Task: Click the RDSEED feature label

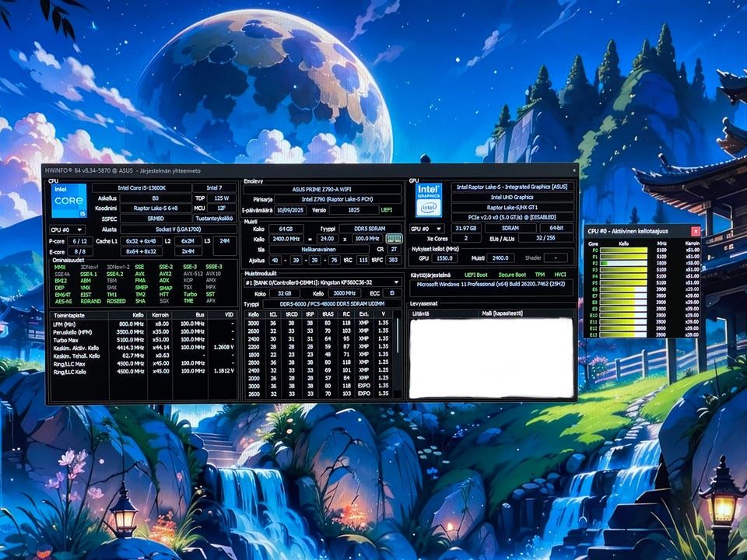Action: [116, 301]
